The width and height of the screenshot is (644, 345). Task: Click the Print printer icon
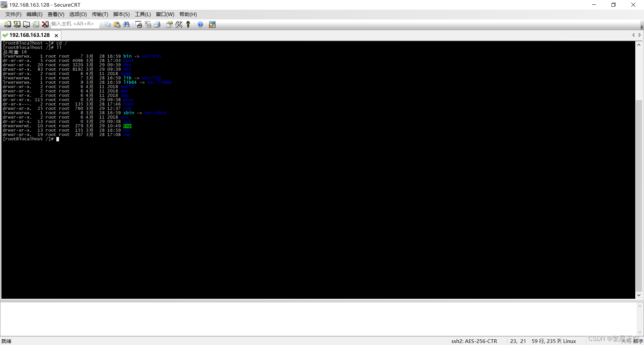point(157,24)
